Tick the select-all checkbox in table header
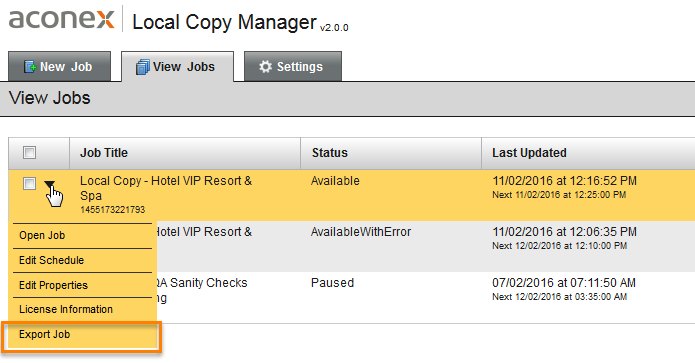The width and height of the screenshot is (695, 363). 29,152
